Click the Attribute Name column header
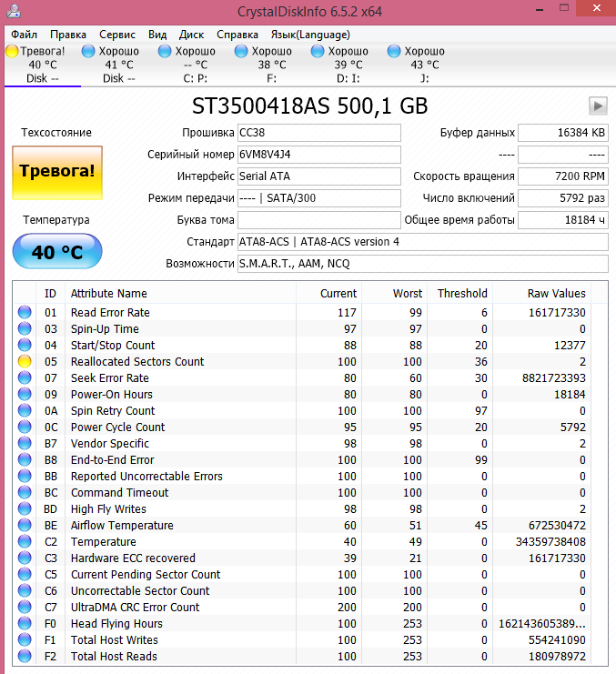Screen dimensions: 616x674 180,293
